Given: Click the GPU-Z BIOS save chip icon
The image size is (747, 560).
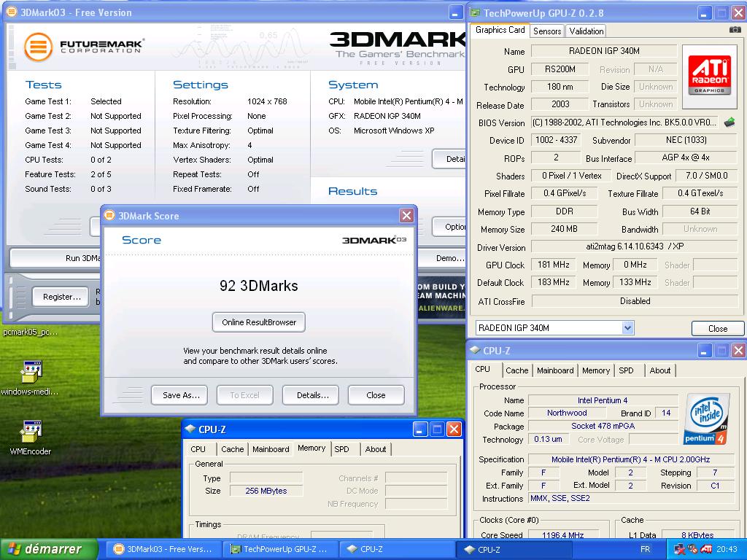Looking at the screenshot, I should 729,122.
